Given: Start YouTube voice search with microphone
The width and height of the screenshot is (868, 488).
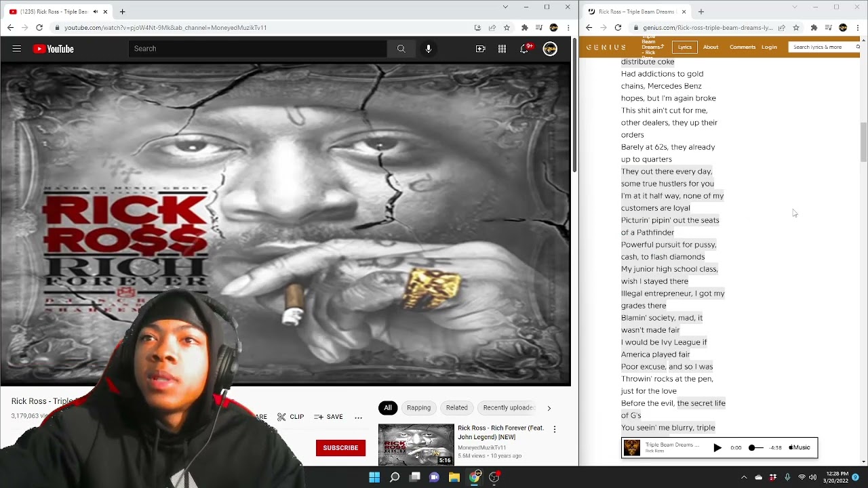Looking at the screenshot, I should pyautogui.click(x=428, y=49).
